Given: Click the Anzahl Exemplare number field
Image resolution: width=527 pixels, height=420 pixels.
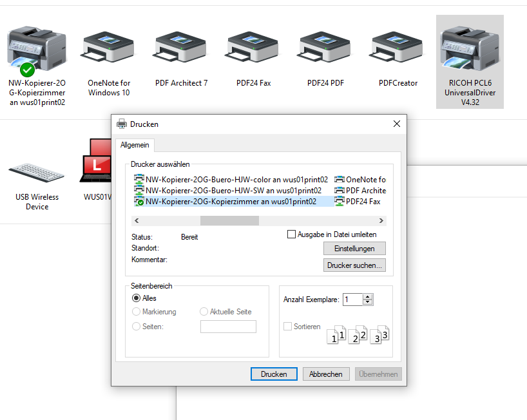Looking at the screenshot, I should (x=353, y=300).
